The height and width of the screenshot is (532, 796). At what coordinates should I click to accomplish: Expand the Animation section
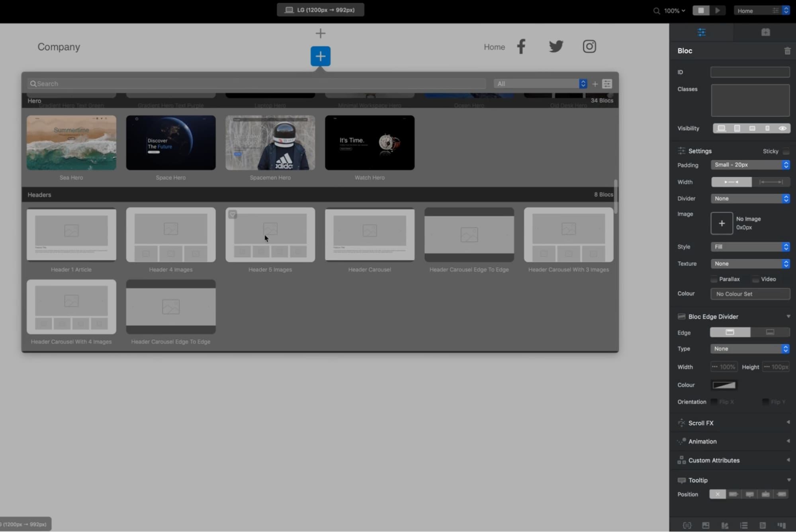pos(788,441)
